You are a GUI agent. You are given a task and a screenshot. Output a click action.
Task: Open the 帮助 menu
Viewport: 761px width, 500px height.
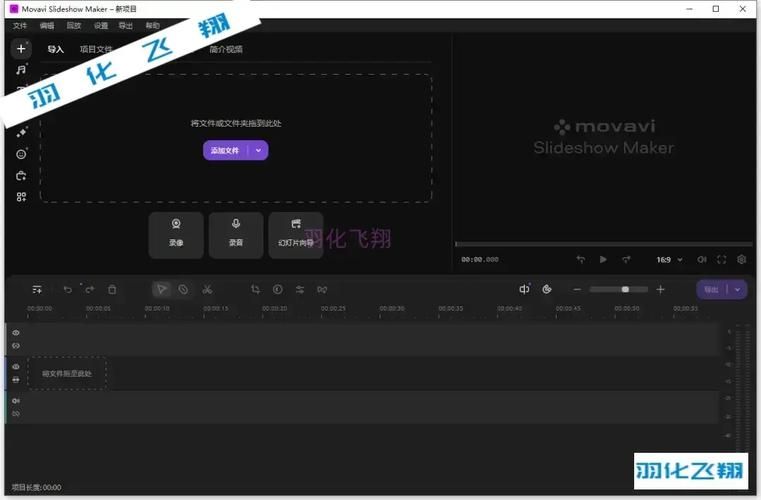point(152,25)
